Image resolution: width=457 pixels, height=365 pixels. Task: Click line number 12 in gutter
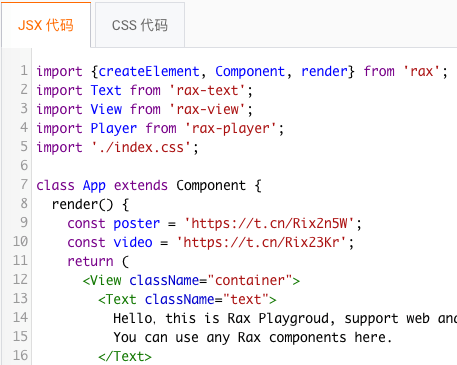pyautogui.click(x=20, y=279)
